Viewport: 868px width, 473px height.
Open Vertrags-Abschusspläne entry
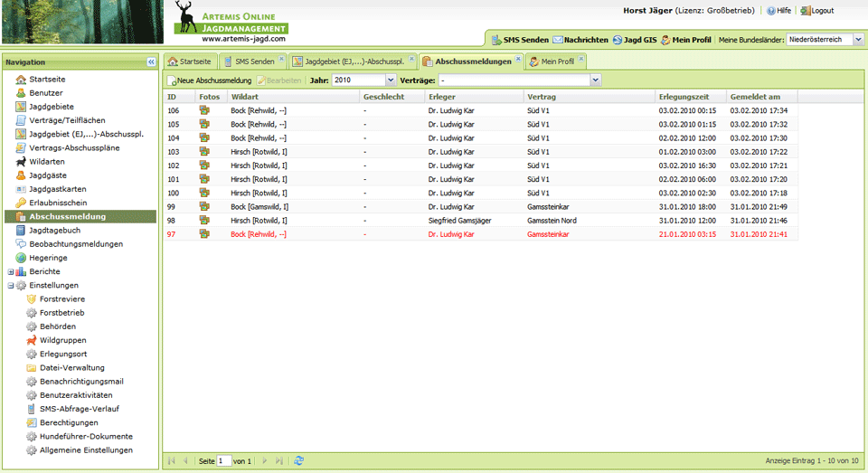click(74, 148)
